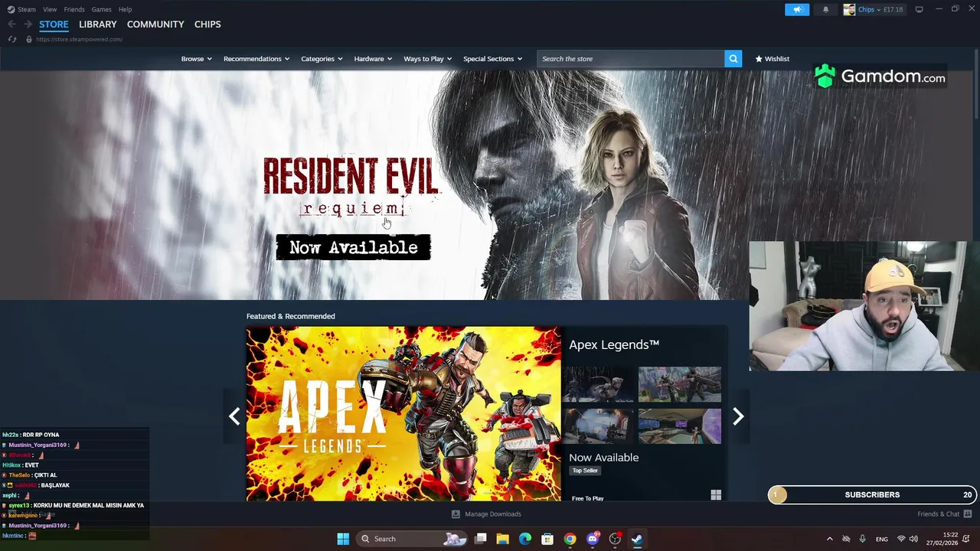Click the padlock icon beside the URL
Viewport: 980px width, 551px height.
tap(29, 39)
